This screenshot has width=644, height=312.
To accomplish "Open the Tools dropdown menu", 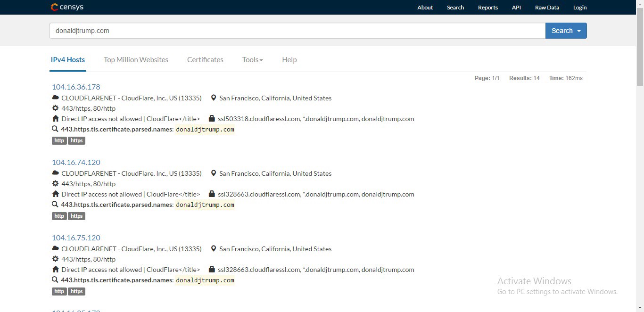I will (253, 60).
